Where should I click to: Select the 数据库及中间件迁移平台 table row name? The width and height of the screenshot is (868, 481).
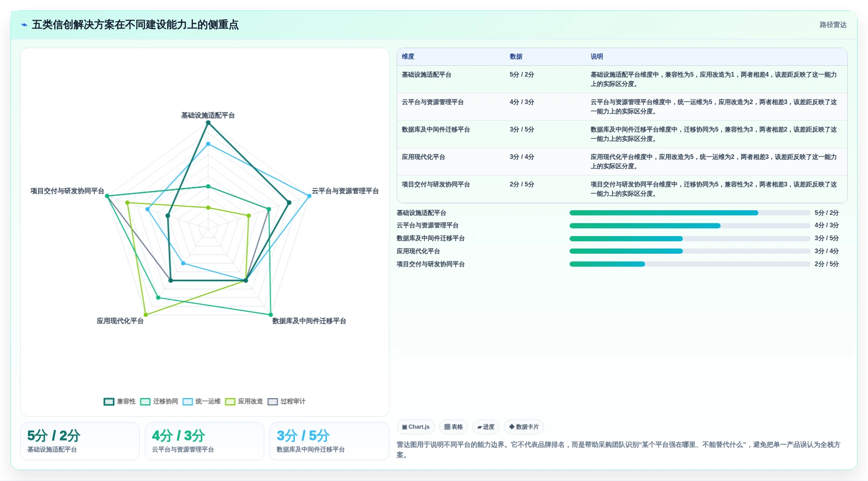(x=436, y=129)
